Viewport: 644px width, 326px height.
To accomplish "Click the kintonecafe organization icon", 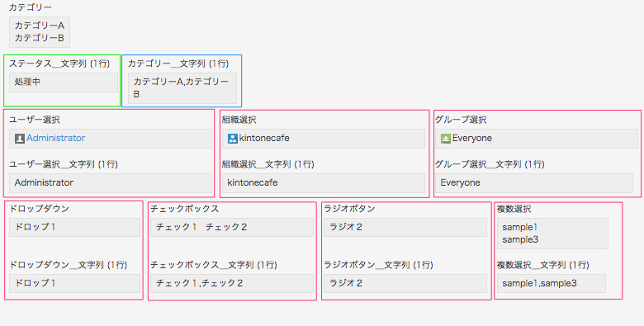I will tap(233, 139).
